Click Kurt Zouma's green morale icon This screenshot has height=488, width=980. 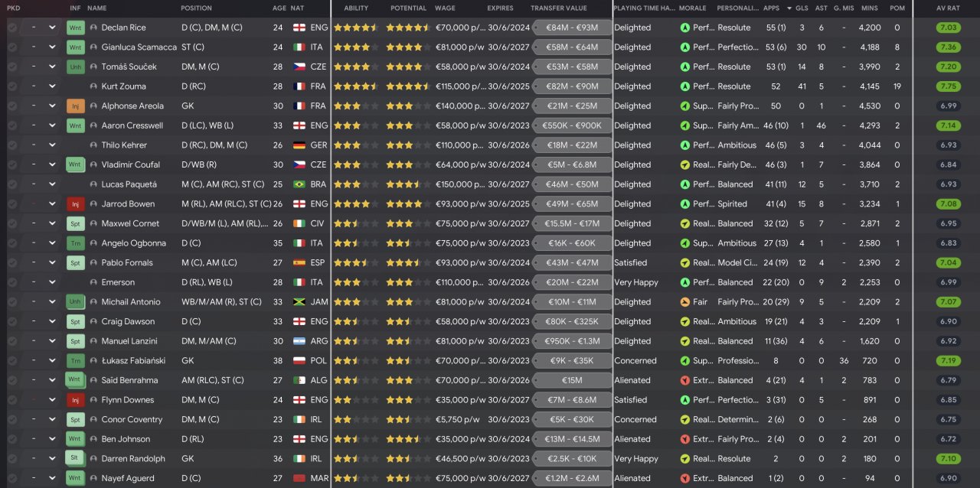[x=684, y=86]
